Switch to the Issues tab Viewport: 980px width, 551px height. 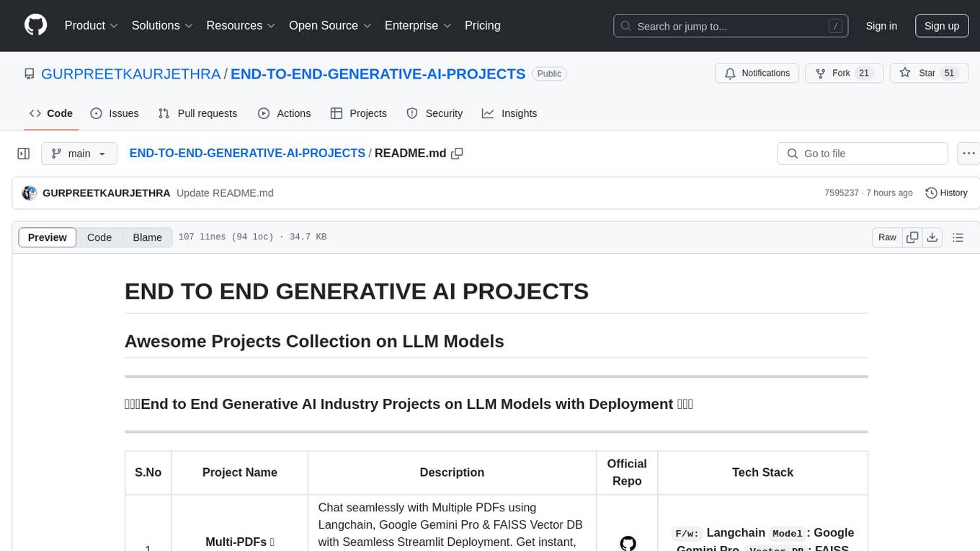(115, 113)
